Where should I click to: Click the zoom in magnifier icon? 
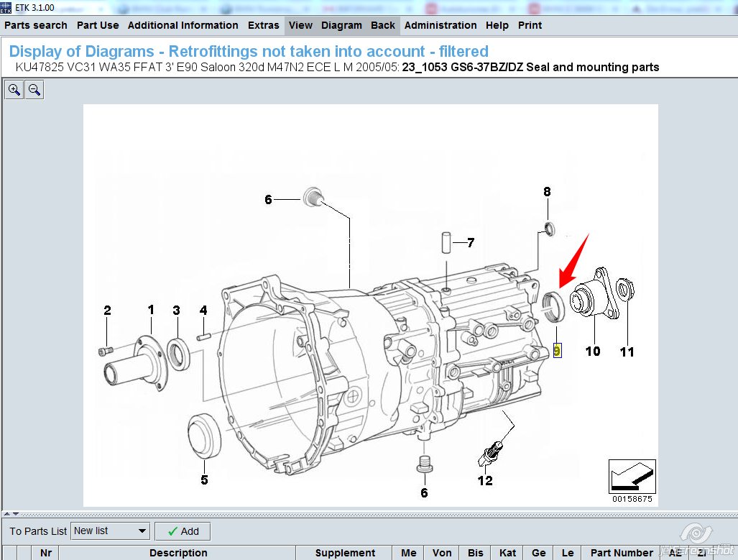pyautogui.click(x=14, y=90)
